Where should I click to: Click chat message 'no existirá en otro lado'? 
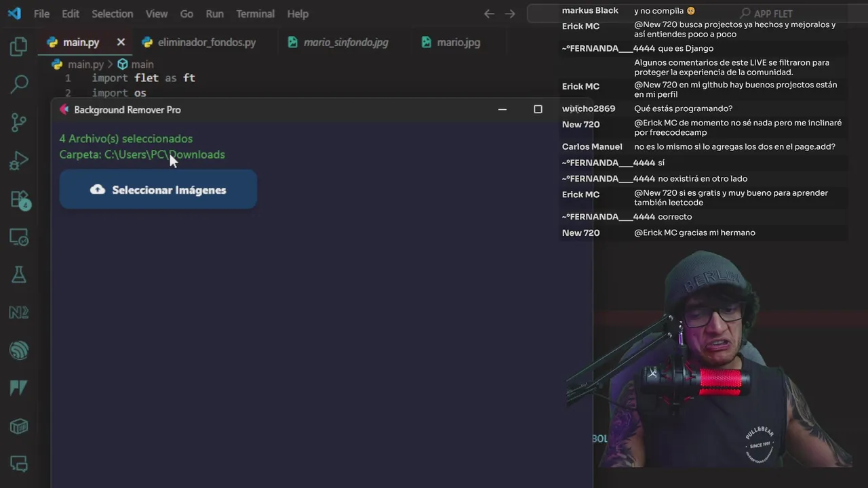703,179
